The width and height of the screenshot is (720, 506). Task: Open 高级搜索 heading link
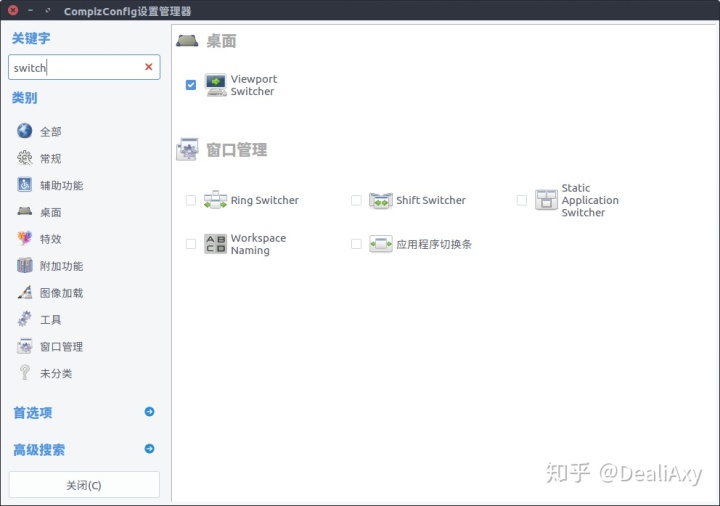[x=39, y=450]
